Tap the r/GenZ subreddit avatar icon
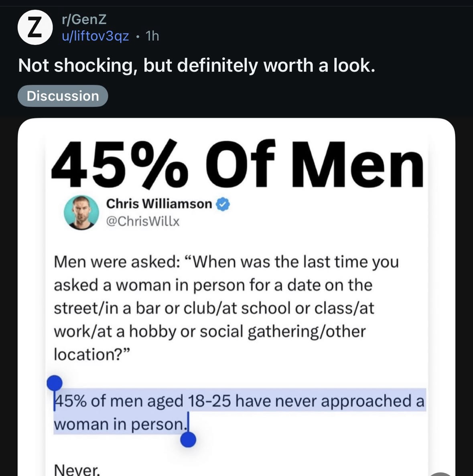This screenshot has width=473, height=476. 35,27
